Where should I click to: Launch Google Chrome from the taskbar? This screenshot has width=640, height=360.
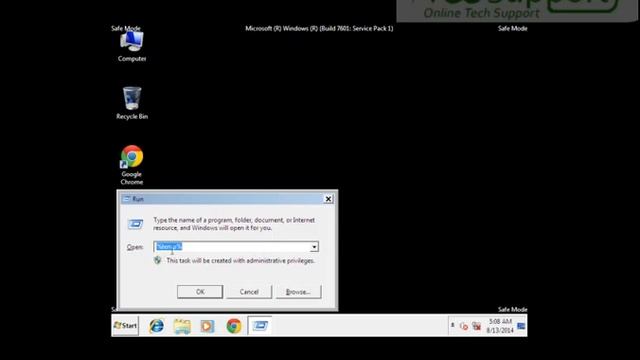[x=233, y=326]
